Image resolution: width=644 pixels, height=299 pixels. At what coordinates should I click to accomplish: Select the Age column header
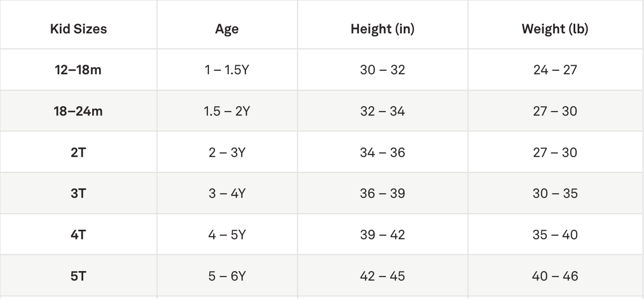click(x=227, y=30)
